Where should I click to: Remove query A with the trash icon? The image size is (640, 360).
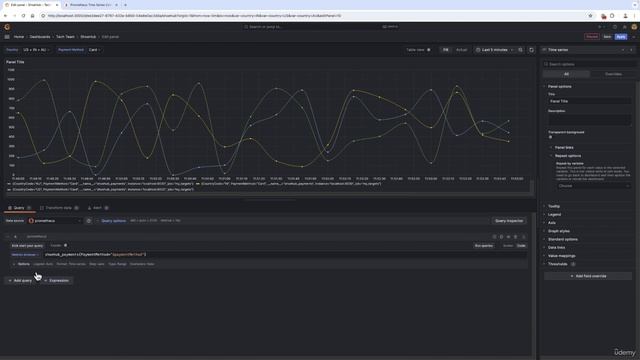pos(516,237)
